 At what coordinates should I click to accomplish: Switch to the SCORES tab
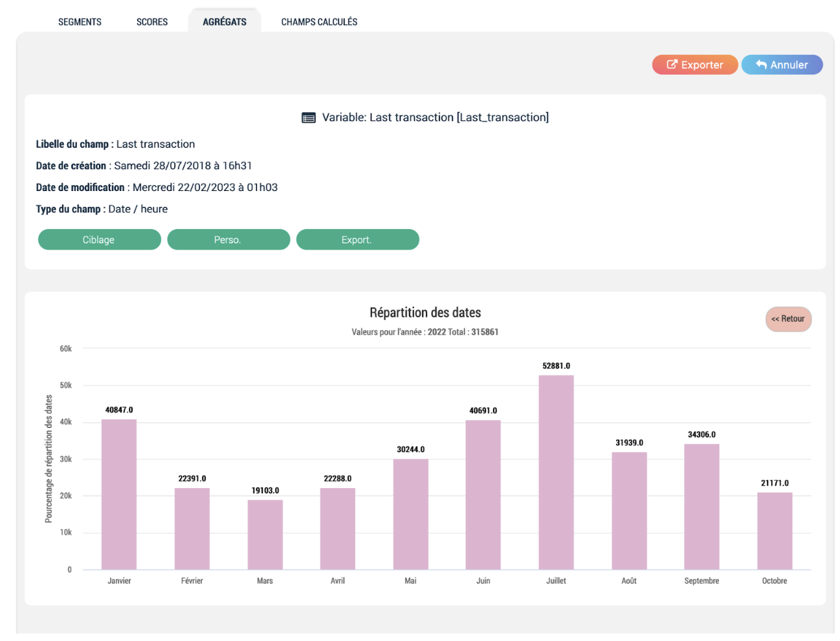(152, 22)
